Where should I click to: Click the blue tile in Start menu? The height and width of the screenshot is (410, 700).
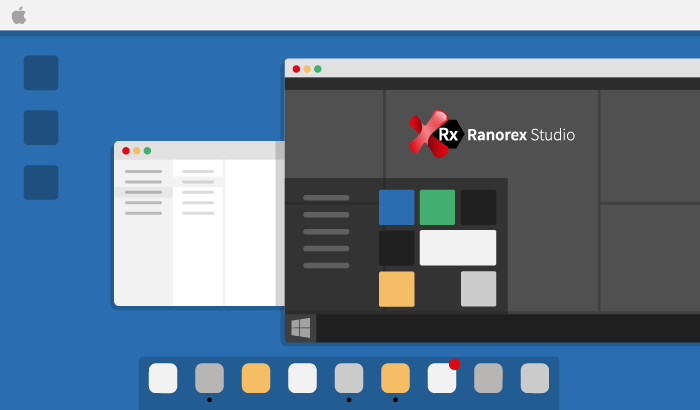(x=396, y=207)
